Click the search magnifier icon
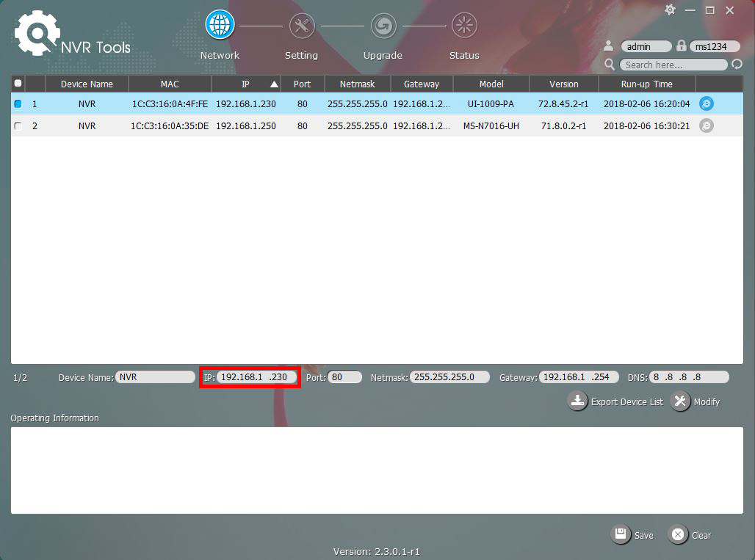The width and height of the screenshot is (755, 560). 610,65
